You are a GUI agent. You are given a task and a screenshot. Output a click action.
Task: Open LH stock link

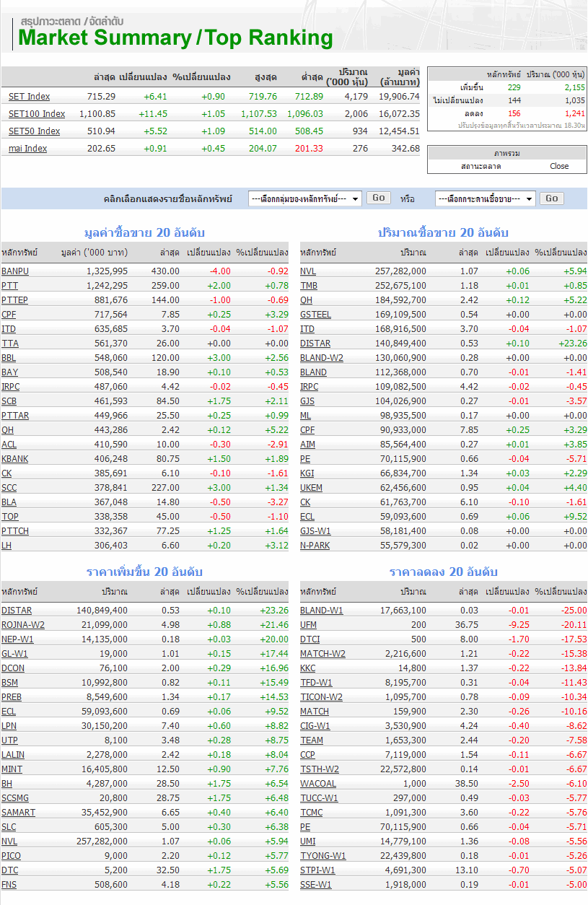(x=6, y=546)
